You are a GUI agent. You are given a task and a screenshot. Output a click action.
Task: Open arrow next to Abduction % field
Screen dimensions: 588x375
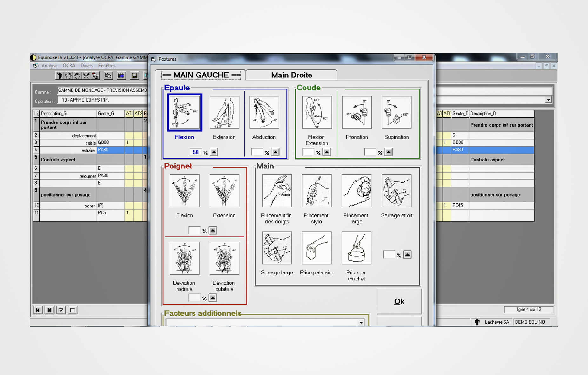[276, 152]
